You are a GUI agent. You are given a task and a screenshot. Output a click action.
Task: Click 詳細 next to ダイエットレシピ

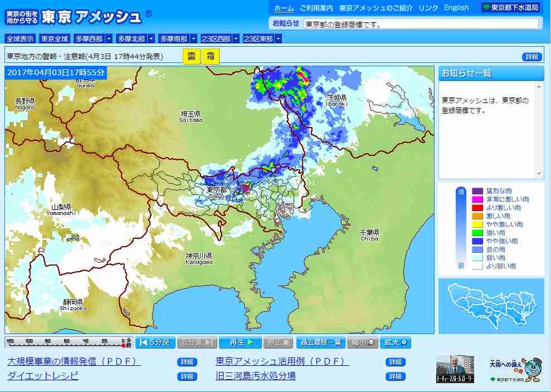click(187, 376)
